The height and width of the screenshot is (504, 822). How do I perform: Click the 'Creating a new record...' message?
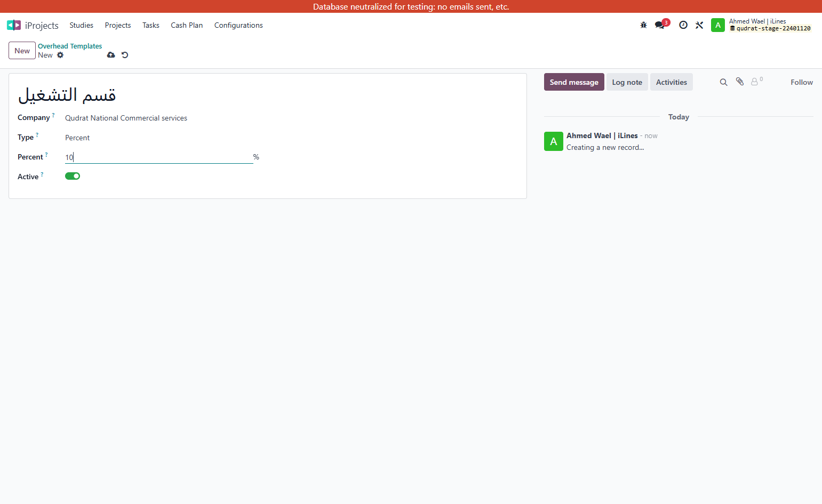pos(605,148)
